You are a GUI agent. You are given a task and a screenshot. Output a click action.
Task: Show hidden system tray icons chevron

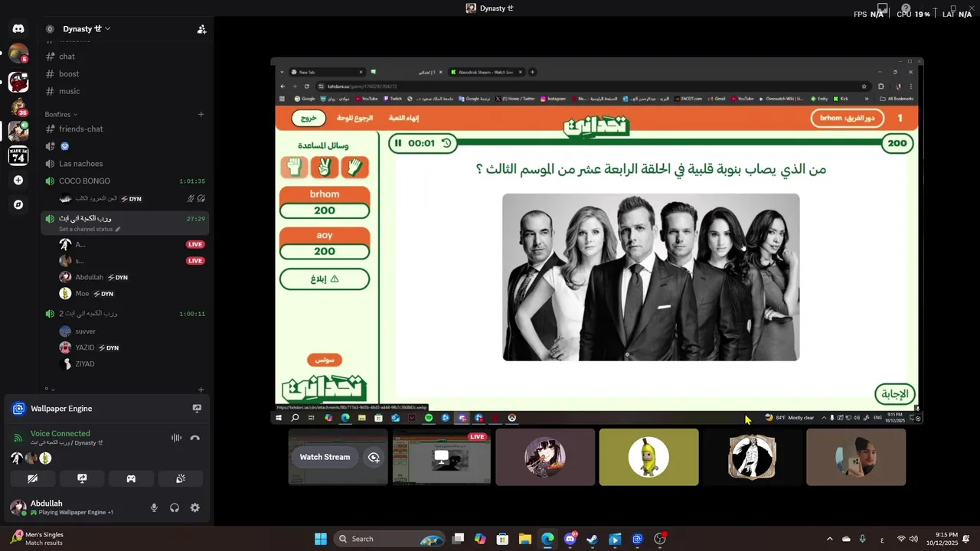coord(829,539)
